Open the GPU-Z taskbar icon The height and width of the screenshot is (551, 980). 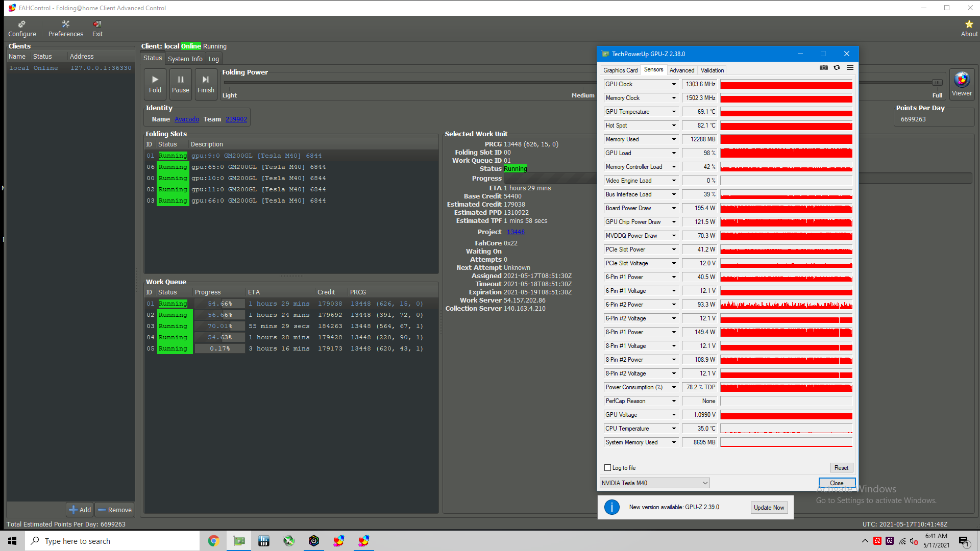(x=239, y=541)
